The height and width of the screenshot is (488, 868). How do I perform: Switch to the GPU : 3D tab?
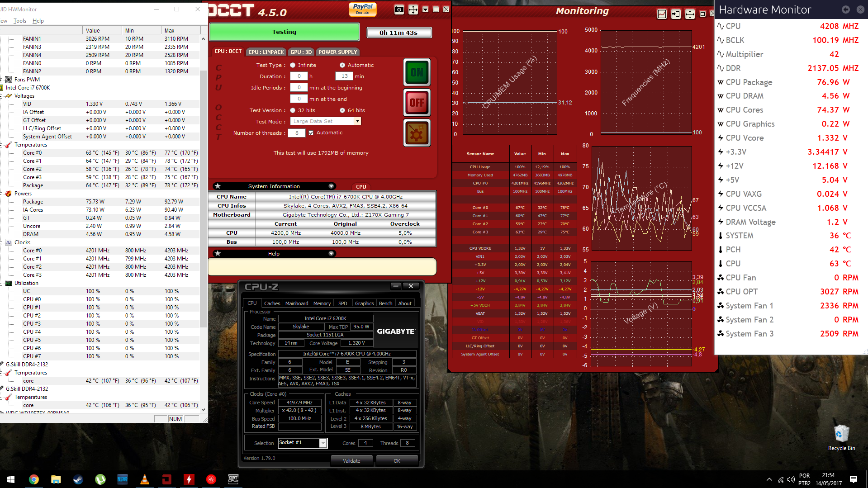click(x=301, y=52)
